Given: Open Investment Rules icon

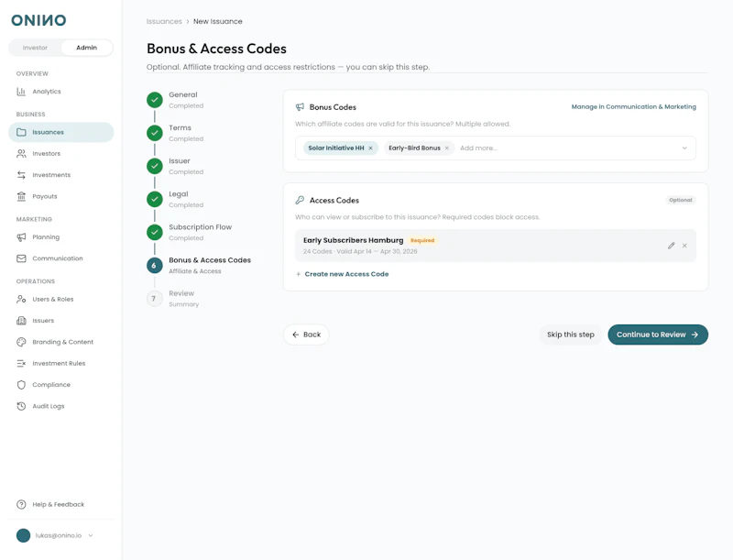Looking at the screenshot, I should 21,363.
